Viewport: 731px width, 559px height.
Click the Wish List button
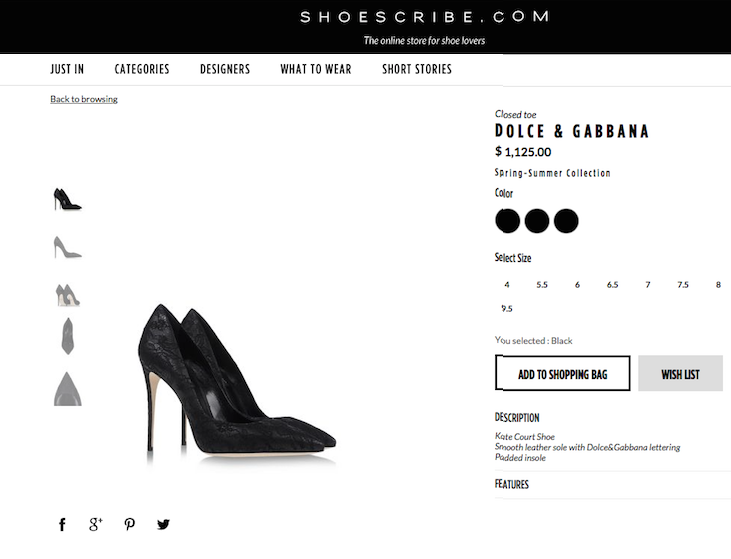680,374
